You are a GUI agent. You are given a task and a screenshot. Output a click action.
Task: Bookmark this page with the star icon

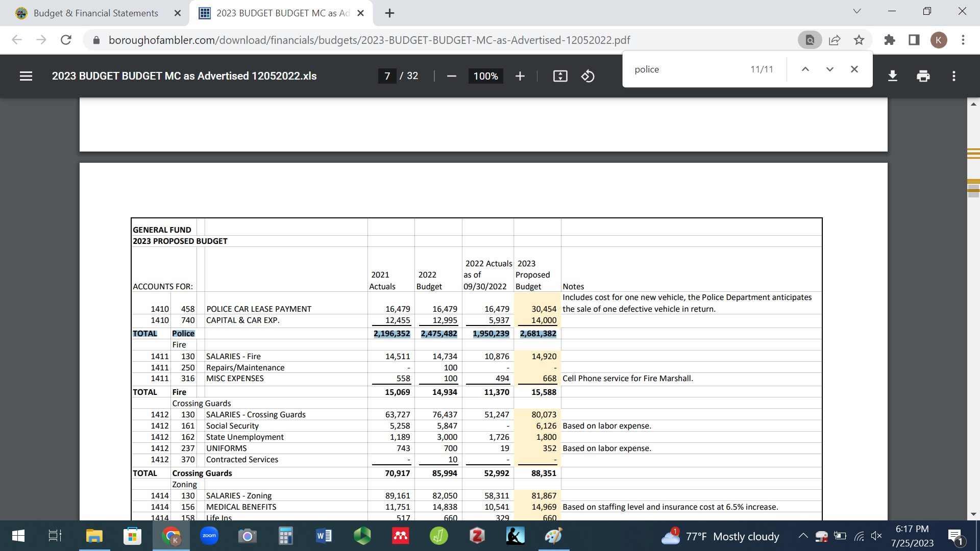tap(859, 40)
